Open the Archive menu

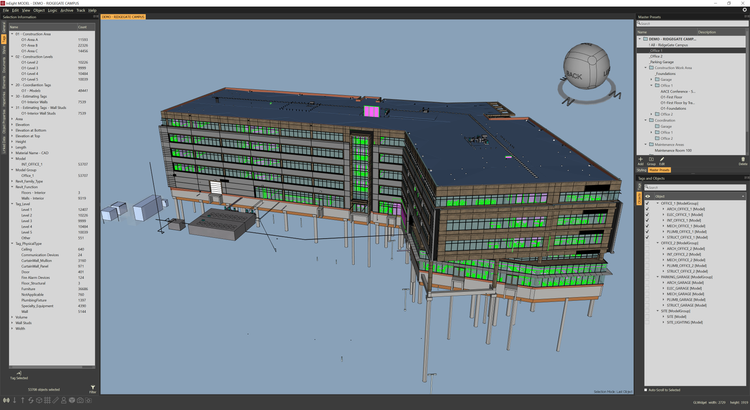[64, 10]
